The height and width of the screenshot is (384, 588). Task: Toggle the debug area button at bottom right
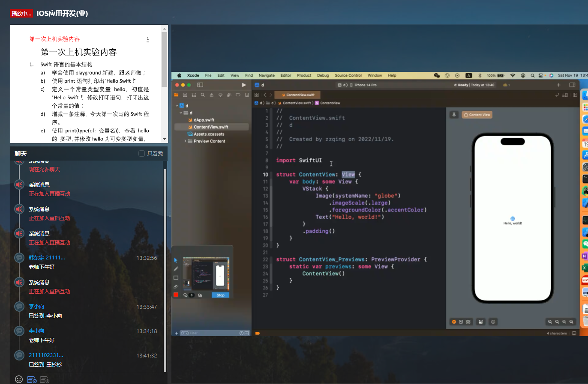tap(574, 333)
